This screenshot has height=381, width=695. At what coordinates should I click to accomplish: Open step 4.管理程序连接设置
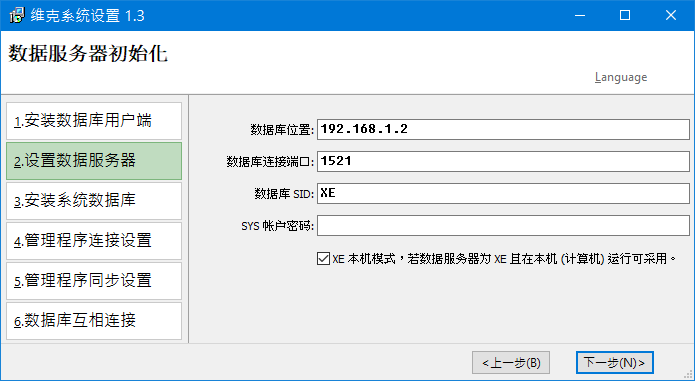pos(94,241)
